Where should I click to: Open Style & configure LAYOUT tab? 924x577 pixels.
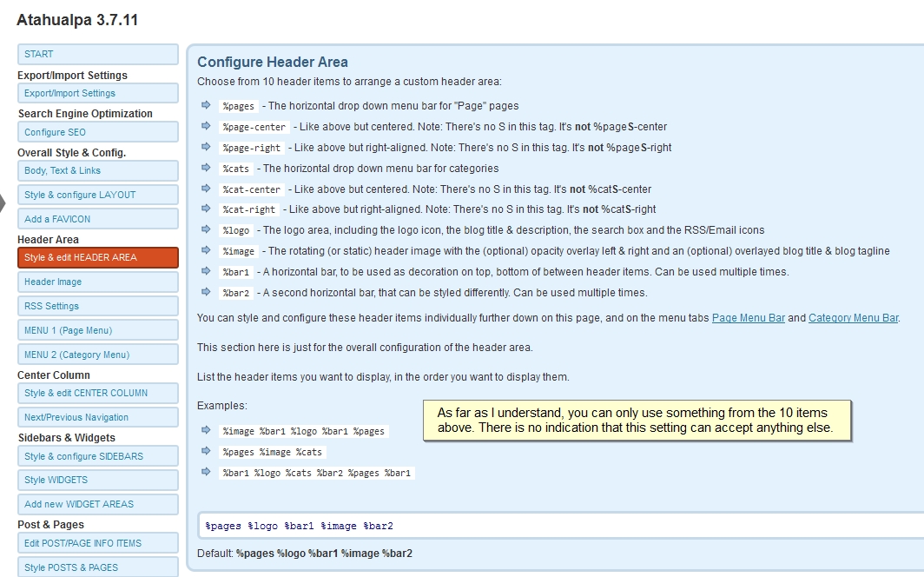click(98, 195)
